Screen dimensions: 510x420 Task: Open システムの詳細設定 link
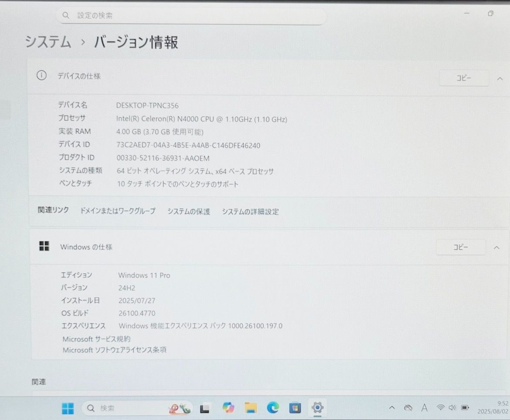coord(251,212)
